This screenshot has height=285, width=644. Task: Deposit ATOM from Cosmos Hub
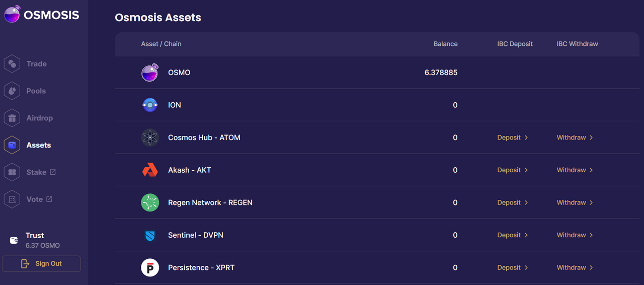click(512, 137)
